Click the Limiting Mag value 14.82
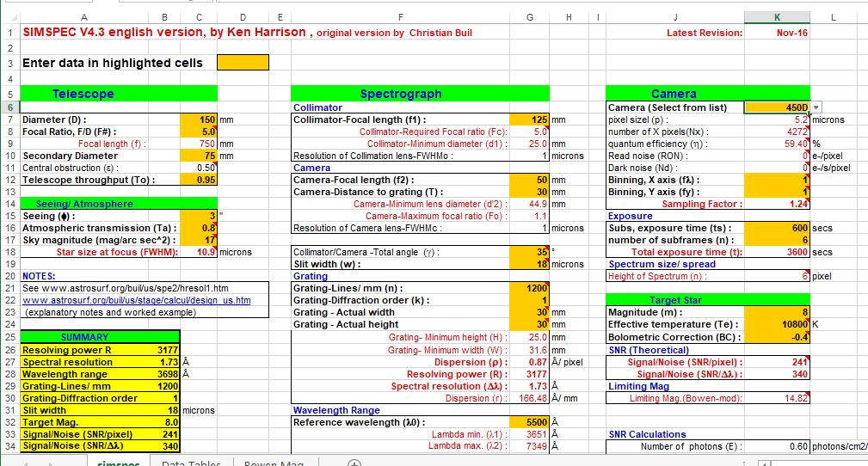 point(777,398)
